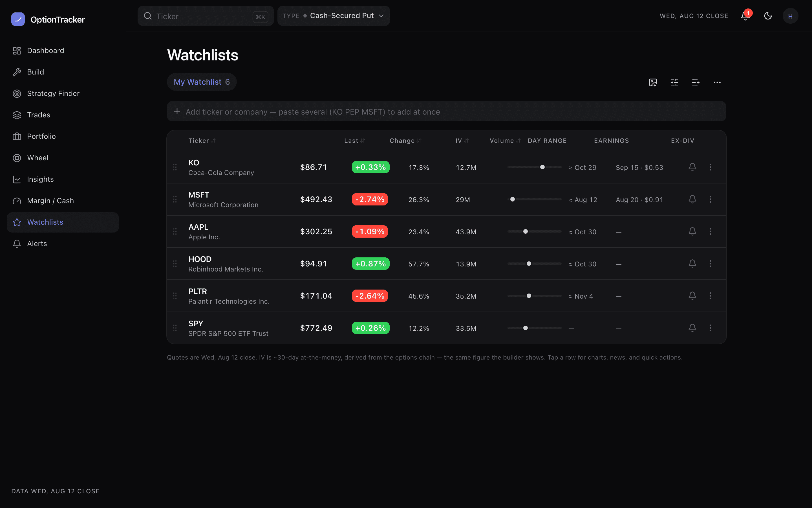Click the PLTR 45.6% IV value
The image size is (812, 508).
pos(418,296)
